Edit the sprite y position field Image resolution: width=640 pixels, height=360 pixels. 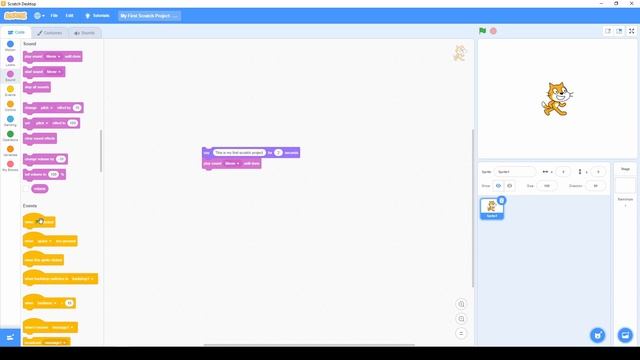(598, 172)
